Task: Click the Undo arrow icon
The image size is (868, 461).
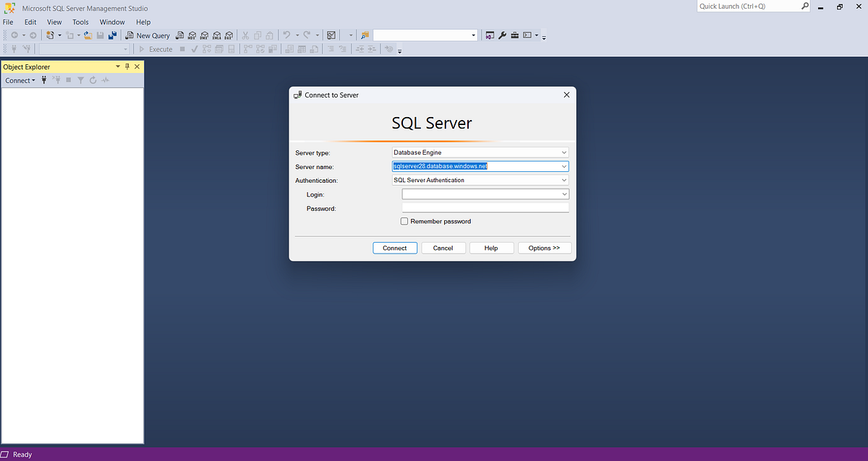Action: (x=286, y=35)
